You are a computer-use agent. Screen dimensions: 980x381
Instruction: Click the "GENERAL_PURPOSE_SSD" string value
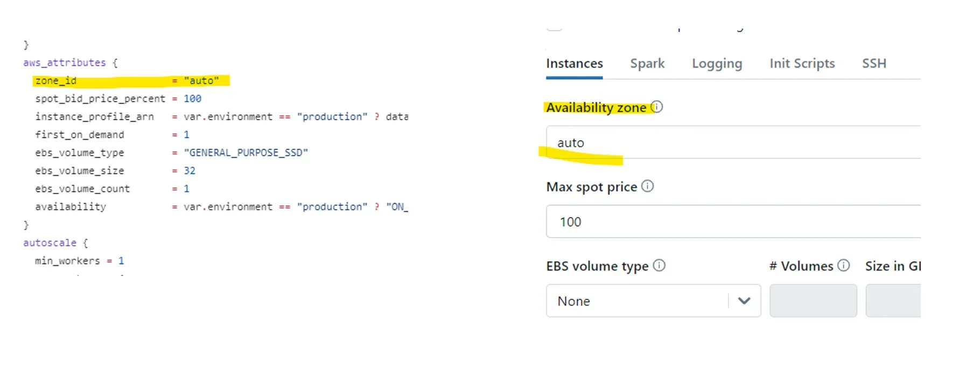(x=246, y=153)
